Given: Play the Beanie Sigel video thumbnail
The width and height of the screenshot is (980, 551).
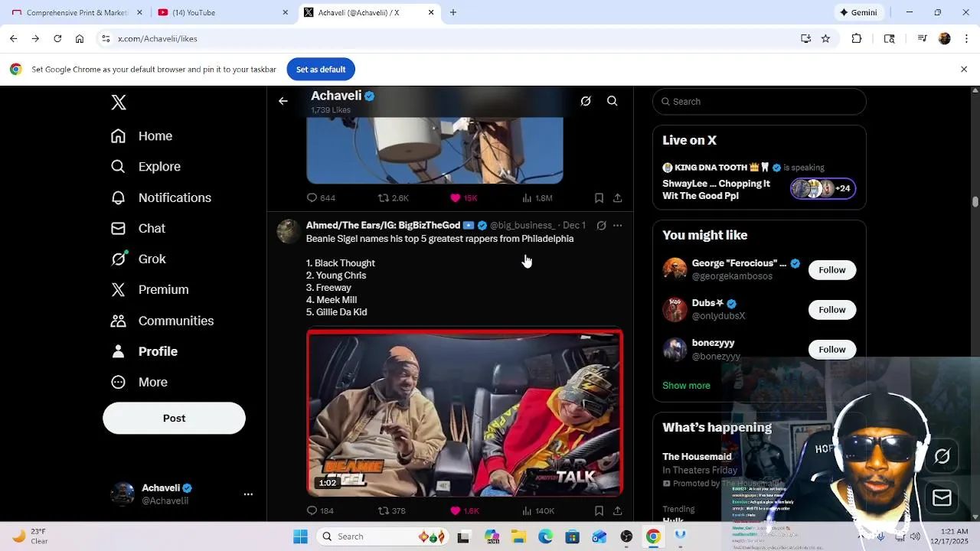Looking at the screenshot, I should tap(465, 413).
